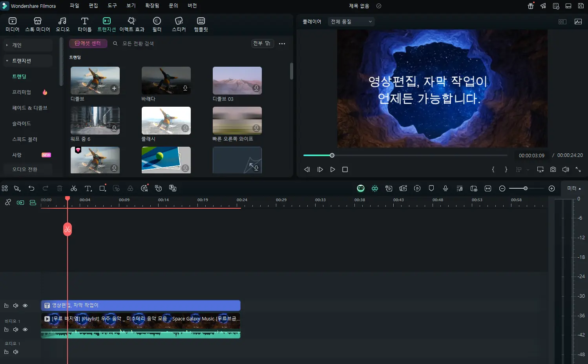The width and height of the screenshot is (588, 364).
Task: Hide the Video 1 track
Action: (x=25, y=329)
